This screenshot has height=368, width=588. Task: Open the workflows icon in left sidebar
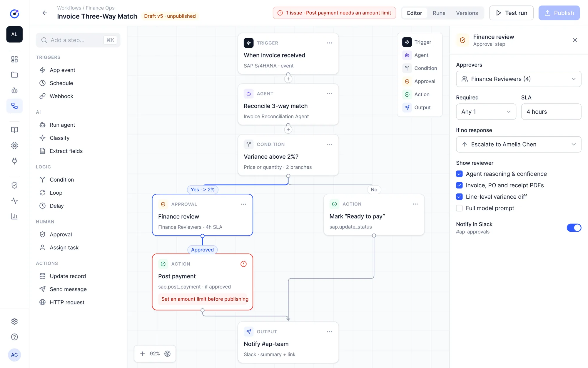[14, 106]
